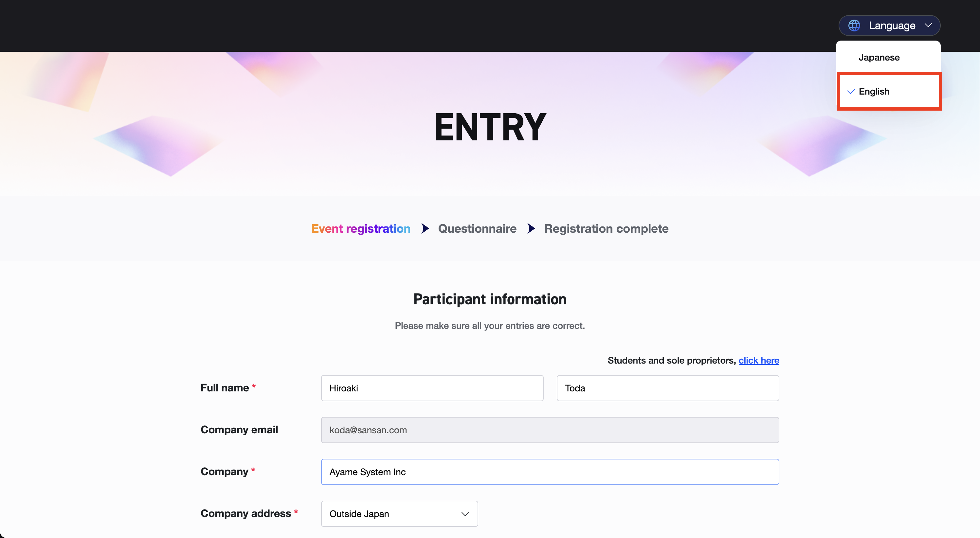Click the chevron arrow in Company address dropdown

point(465,514)
